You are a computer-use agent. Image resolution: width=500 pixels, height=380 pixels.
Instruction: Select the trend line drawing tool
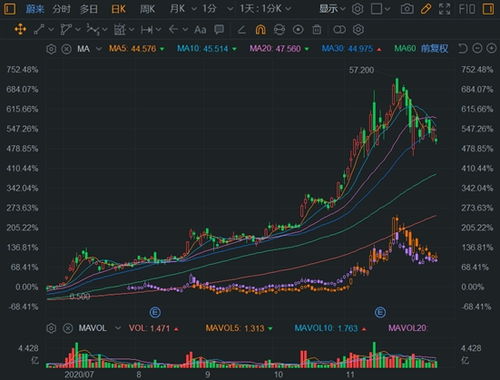39,30
